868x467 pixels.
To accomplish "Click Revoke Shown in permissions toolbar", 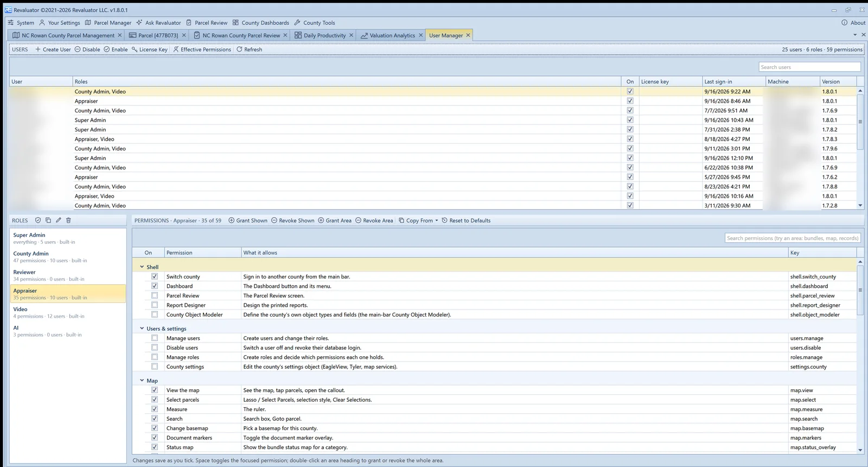I will [x=292, y=220].
